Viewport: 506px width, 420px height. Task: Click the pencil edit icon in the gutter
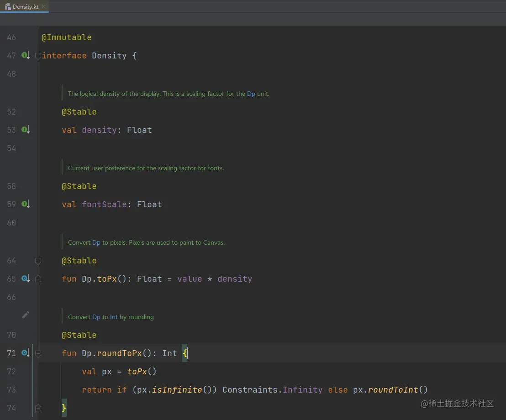click(26, 315)
